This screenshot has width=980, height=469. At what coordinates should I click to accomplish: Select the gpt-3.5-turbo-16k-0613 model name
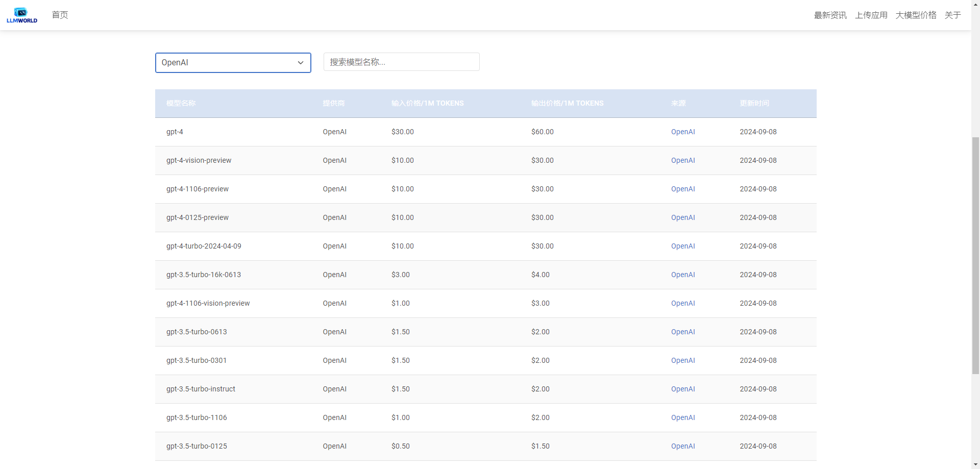pyautogui.click(x=204, y=275)
